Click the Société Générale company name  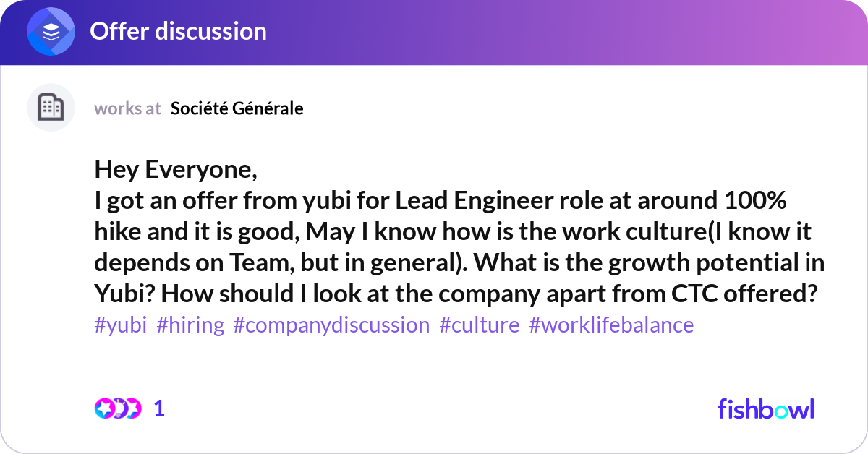point(237,108)
